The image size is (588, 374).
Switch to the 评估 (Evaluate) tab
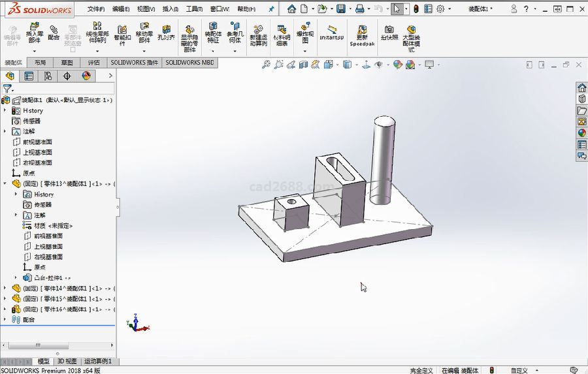93,63
